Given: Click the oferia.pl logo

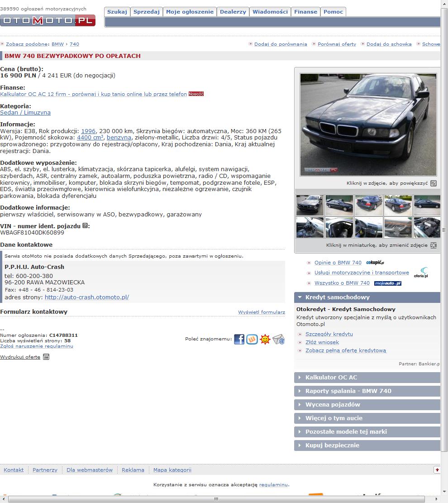Looking at the screenshot, I should pos(421,273).
